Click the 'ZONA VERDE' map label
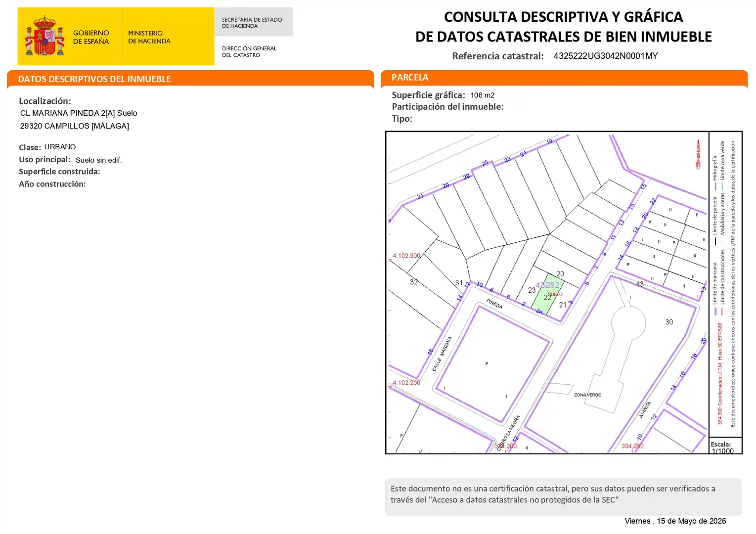The width and height of the screenshot is (756, 534). click(x=587, y=395)
